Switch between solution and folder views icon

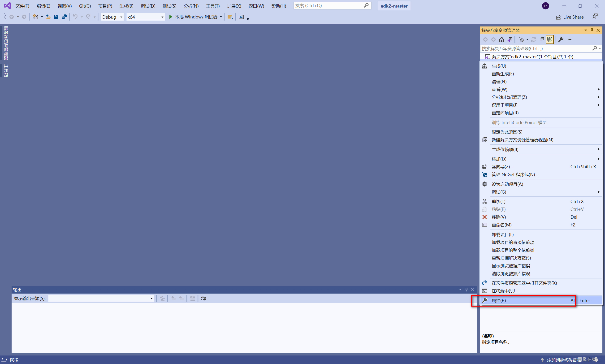[x=510, y=39]
